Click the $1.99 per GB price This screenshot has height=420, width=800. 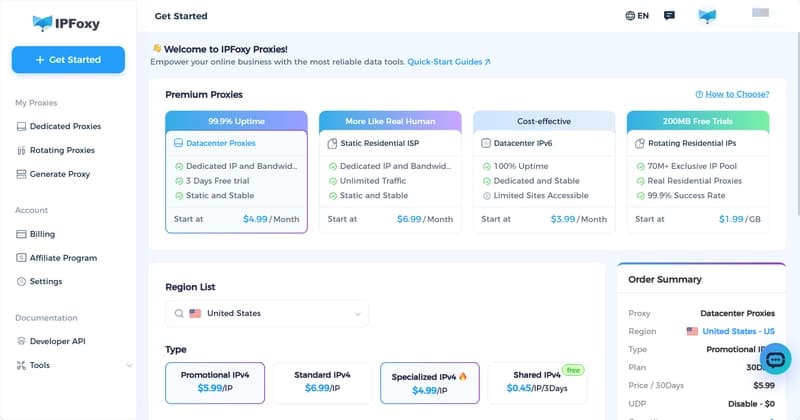(731, 219)
